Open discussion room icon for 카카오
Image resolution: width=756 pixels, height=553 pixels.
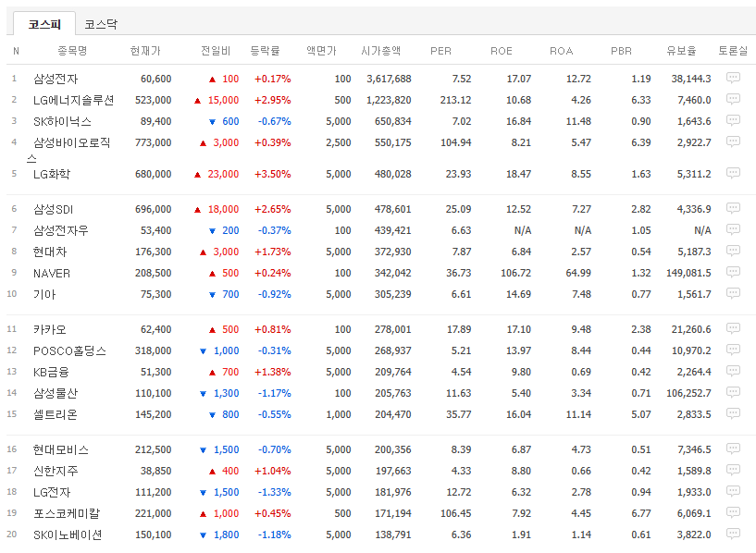point(733,328)
